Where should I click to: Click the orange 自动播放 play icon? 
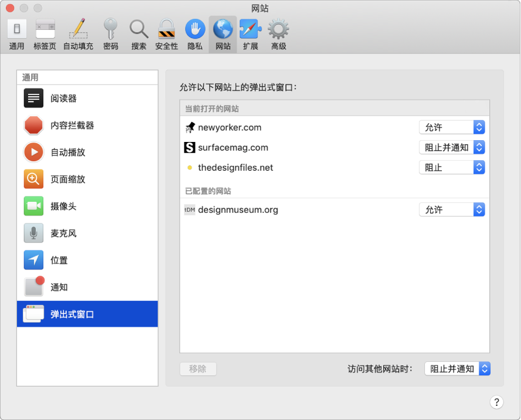click(x=33, y=152)
